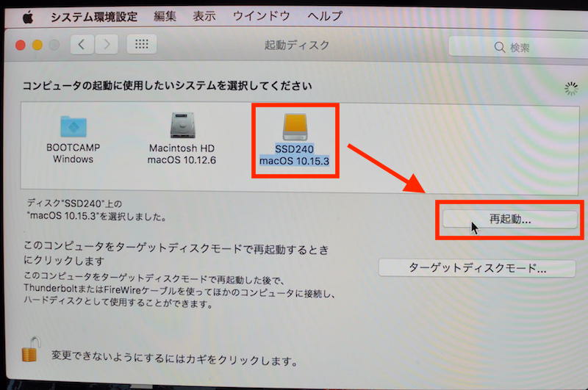Select the BOOTCAMP Windows startup disk
The height and width of the screenshot is (390, 588).
73,140
